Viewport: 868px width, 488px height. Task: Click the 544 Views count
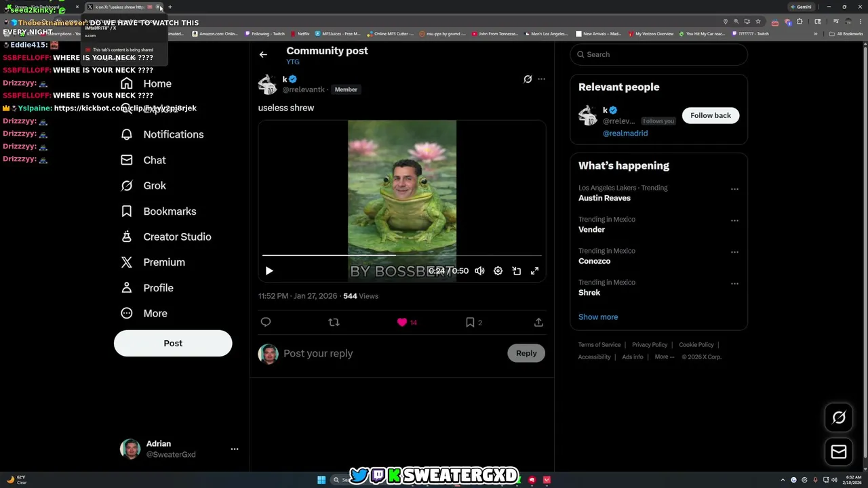[361, 296]
